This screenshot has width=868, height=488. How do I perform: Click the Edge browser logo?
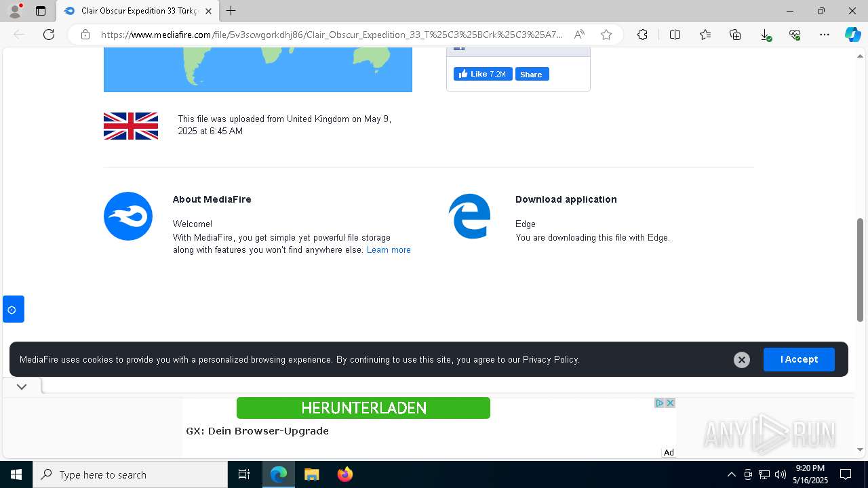[x=470, y=216]
